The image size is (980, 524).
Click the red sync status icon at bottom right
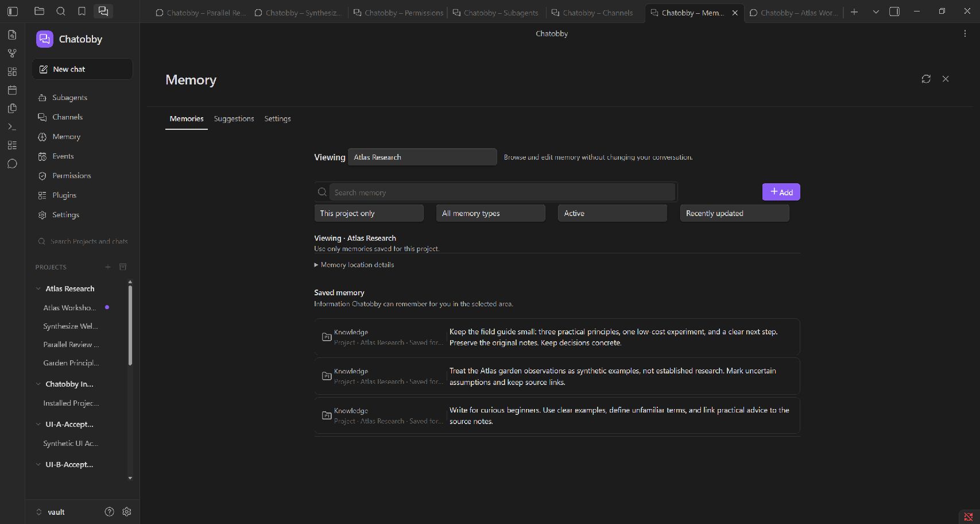click(x=969, y=517)
